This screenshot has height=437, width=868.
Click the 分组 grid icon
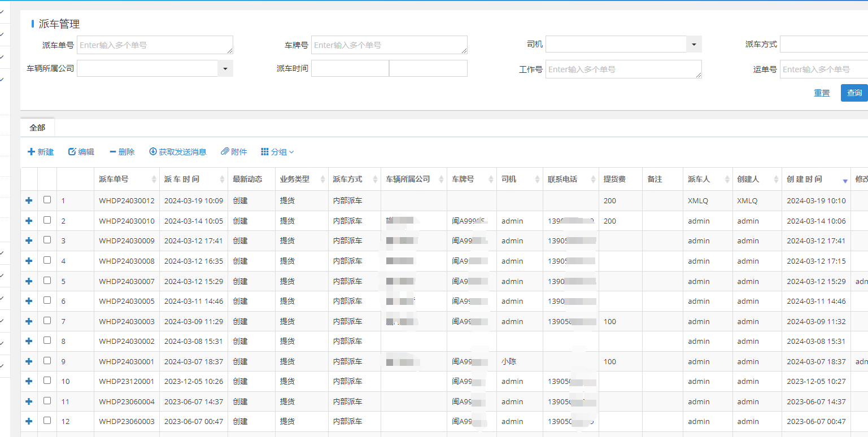(265, 152)
